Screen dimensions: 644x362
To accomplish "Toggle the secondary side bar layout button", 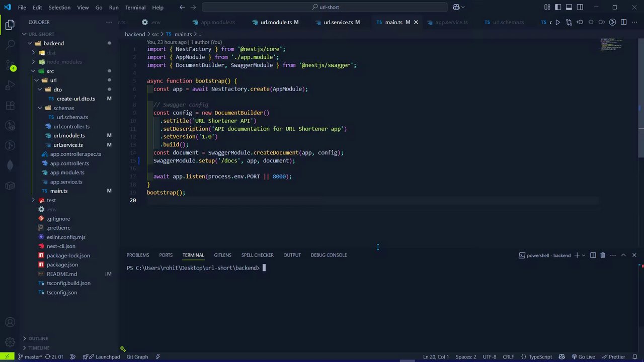I will point(580,7).
